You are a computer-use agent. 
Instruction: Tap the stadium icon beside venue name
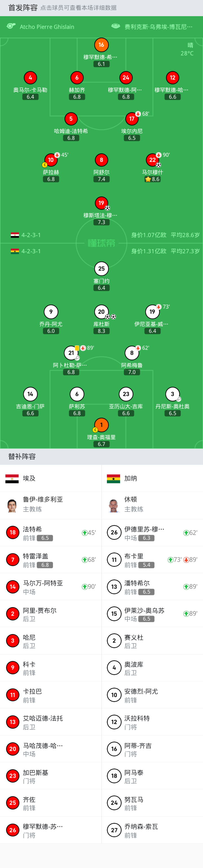[x=116, y=26]
